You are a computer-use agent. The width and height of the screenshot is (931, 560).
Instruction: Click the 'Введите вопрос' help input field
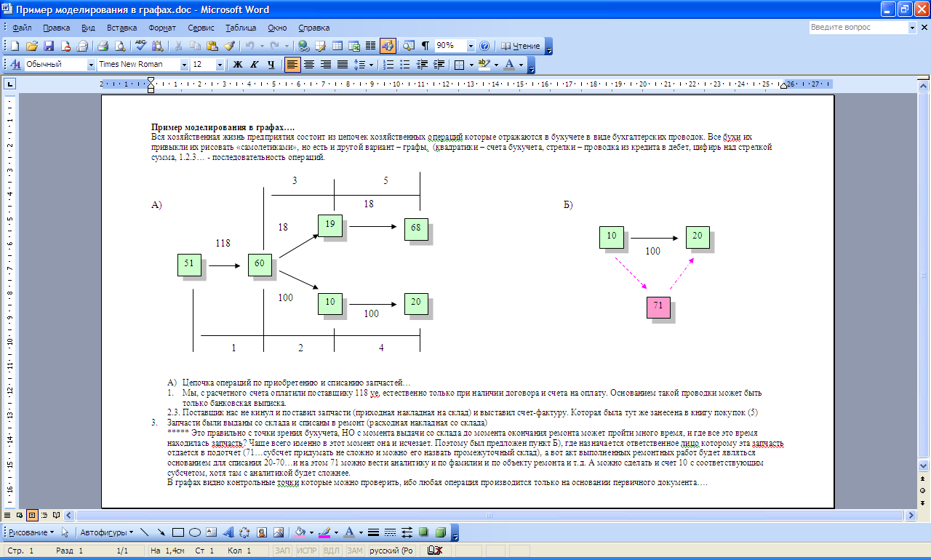point(858,28)
